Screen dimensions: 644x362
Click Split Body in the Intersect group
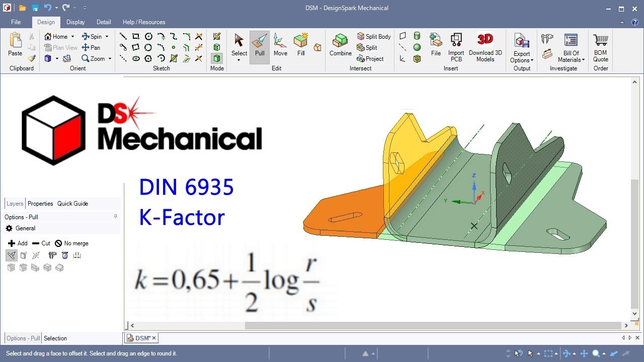(x=374, y=36)
